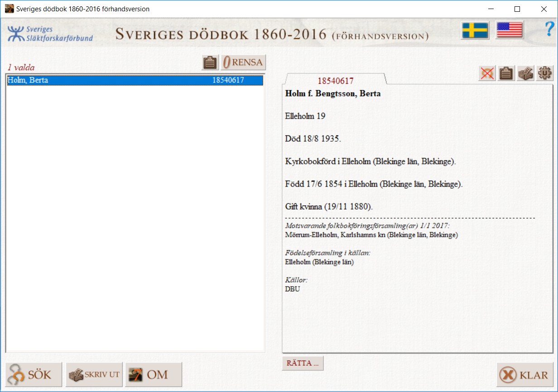The height and width of the screenshot is (392, 558).
Task: Open help with the question mark icon
Action: pos(550,29)
